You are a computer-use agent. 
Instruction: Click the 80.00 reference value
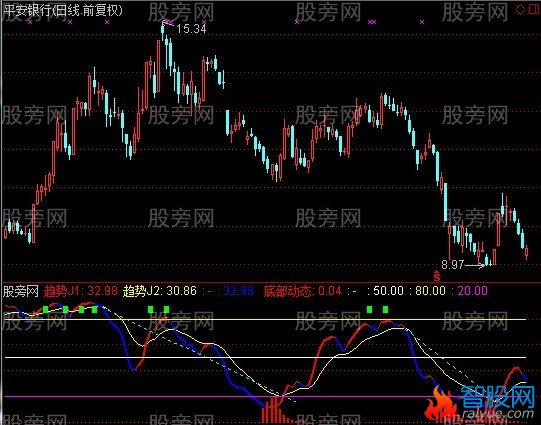pyautogui.click(x=430, y=291)
